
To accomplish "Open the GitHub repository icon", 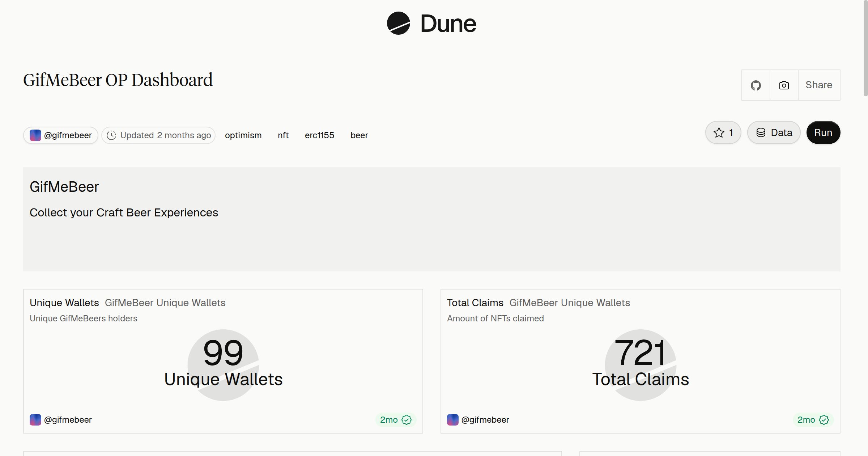I will 756,85.
